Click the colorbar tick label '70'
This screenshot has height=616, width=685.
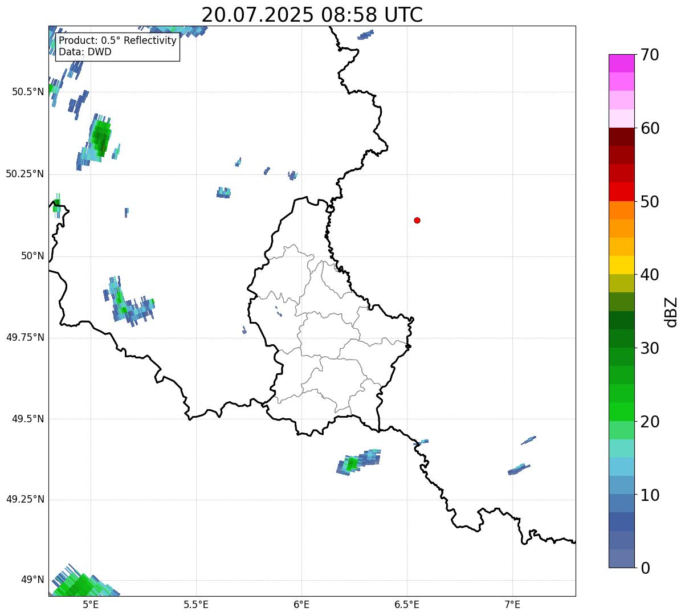(x=650, y=55)
